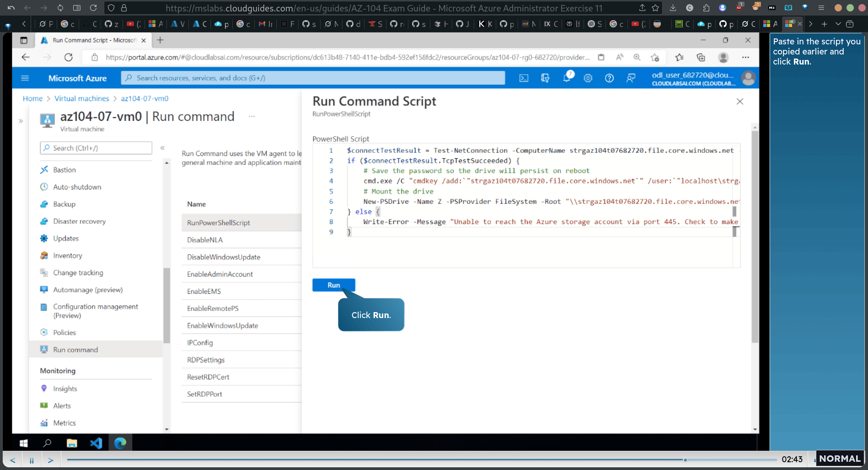
Task: Open Microsoft Edge from taskbar
Action: coord(120,443)
